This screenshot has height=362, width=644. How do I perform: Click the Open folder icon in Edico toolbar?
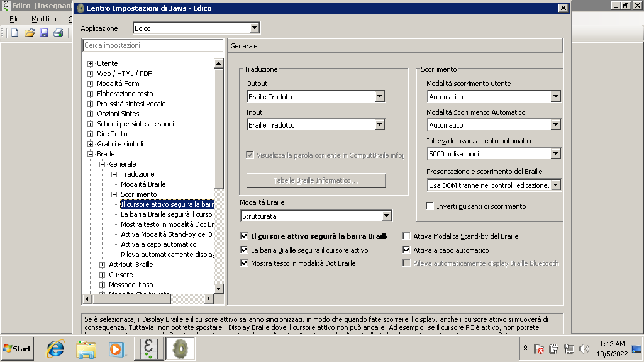coord(29,33)
